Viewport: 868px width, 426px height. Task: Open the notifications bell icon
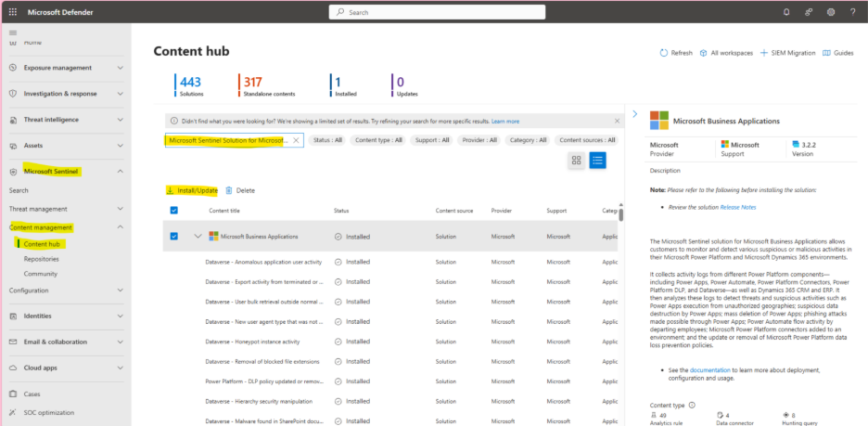[x=786, y=12]
